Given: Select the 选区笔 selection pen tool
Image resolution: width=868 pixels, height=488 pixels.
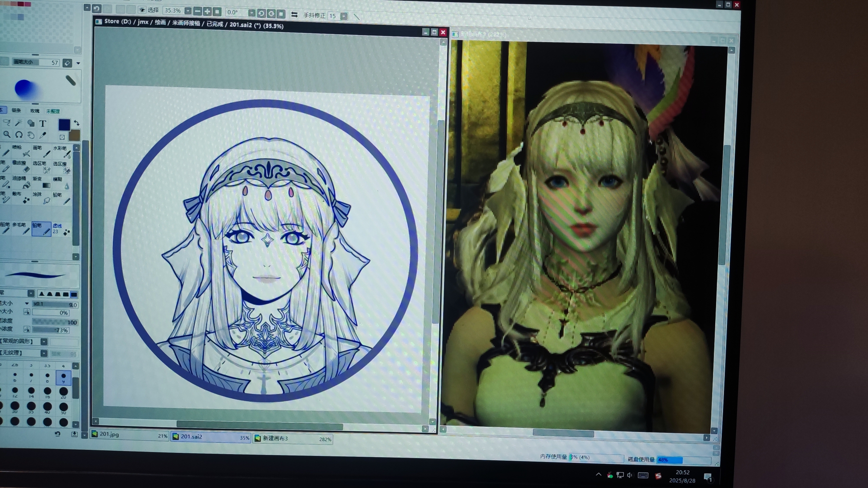Looking at the screenshot, I should [x=41, y=167].
